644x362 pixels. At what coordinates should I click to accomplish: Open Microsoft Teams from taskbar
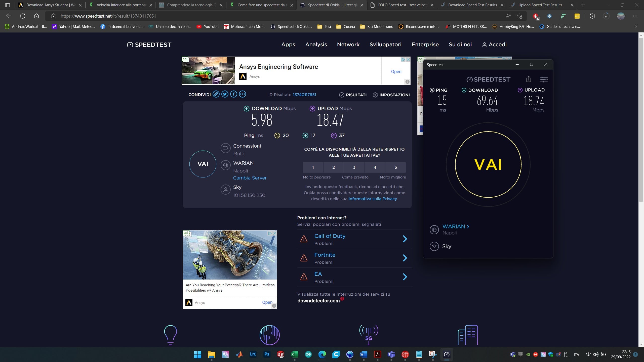point(391,354)
